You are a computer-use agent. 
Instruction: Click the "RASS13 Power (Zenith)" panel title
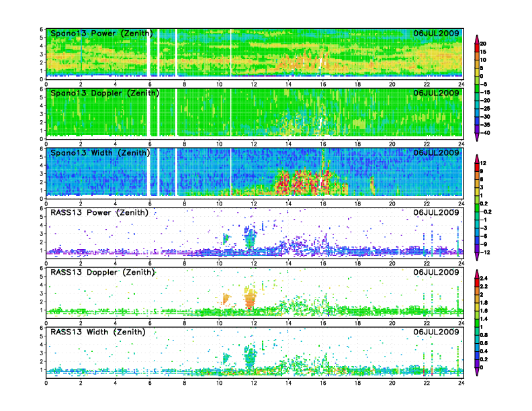(x=99, y=213)
